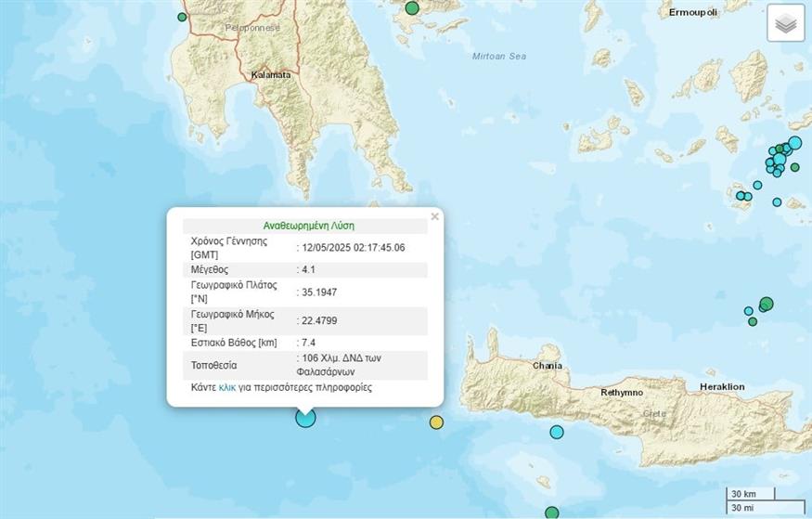Image resolution: width=812 pixels, height=519 pixels.
Task: Select the cyan earthquake marker southwest of Chania
Action: [x=557, y=432]
